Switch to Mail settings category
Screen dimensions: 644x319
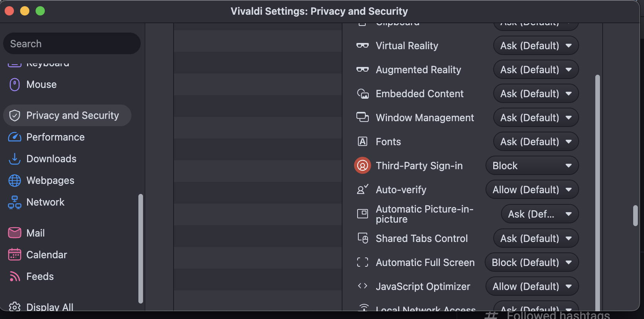pos(35,233)
